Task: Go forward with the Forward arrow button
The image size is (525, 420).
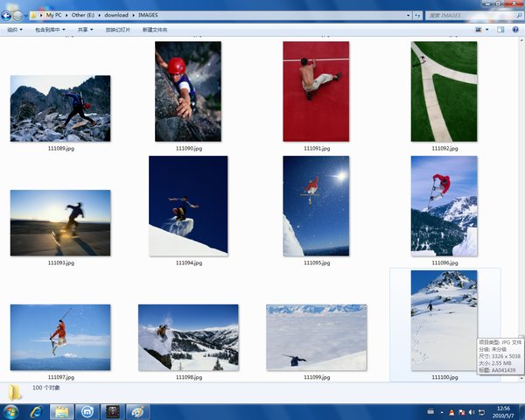Action: [17, 16]
